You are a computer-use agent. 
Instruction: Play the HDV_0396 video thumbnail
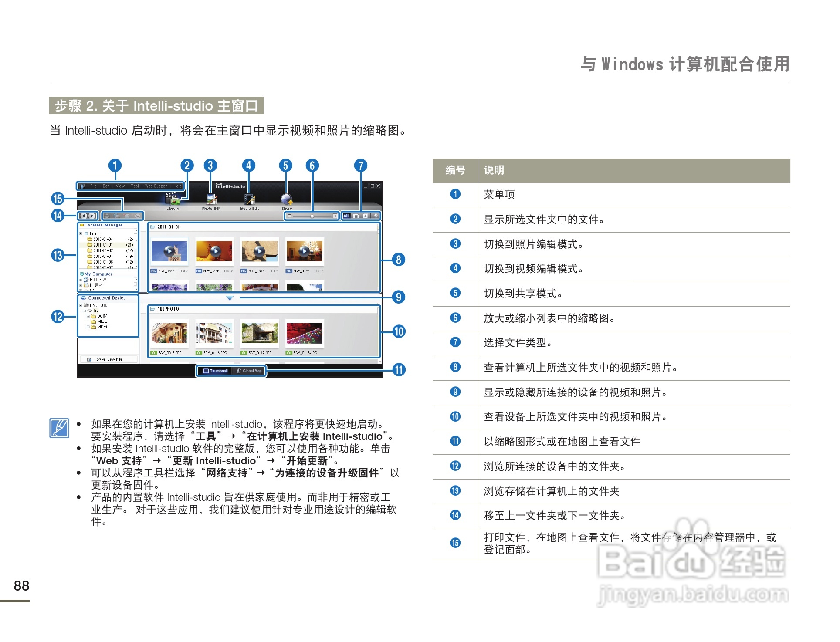tap(215, 251)
